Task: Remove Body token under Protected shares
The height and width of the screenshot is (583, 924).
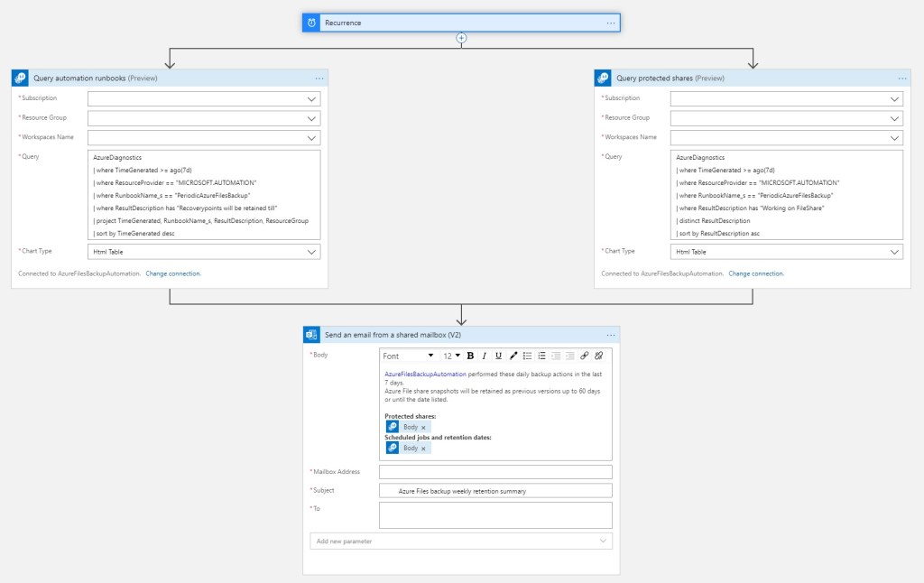Action: (x=424, y=427)
